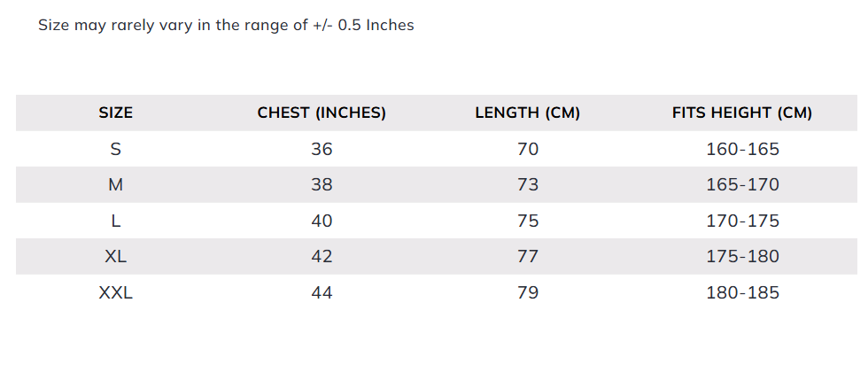The image size is (868, 365).
Task: Select the L size cell
Action: tap(116, 221)
